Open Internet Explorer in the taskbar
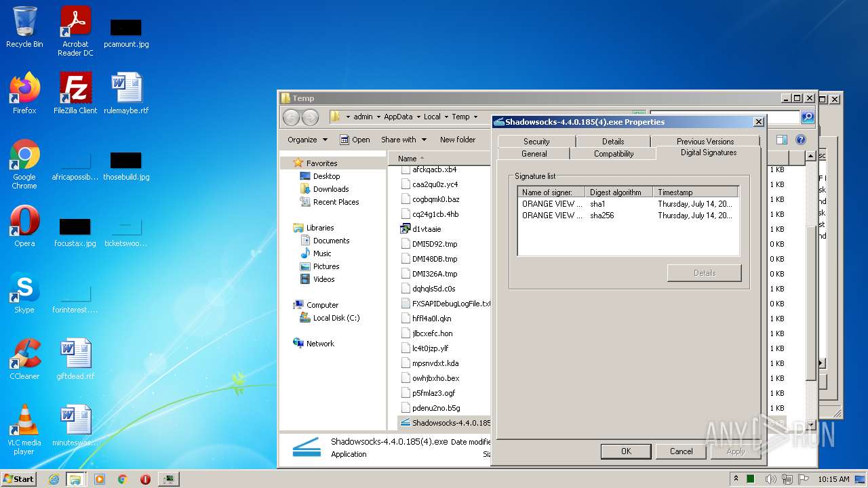Viewport: 868px width, 488px height. click(x=54, y=479)
